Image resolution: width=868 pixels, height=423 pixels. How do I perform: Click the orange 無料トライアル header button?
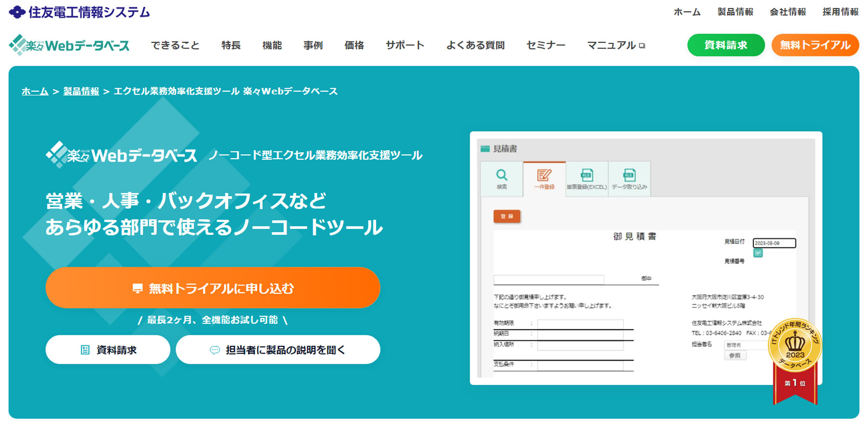815,45
